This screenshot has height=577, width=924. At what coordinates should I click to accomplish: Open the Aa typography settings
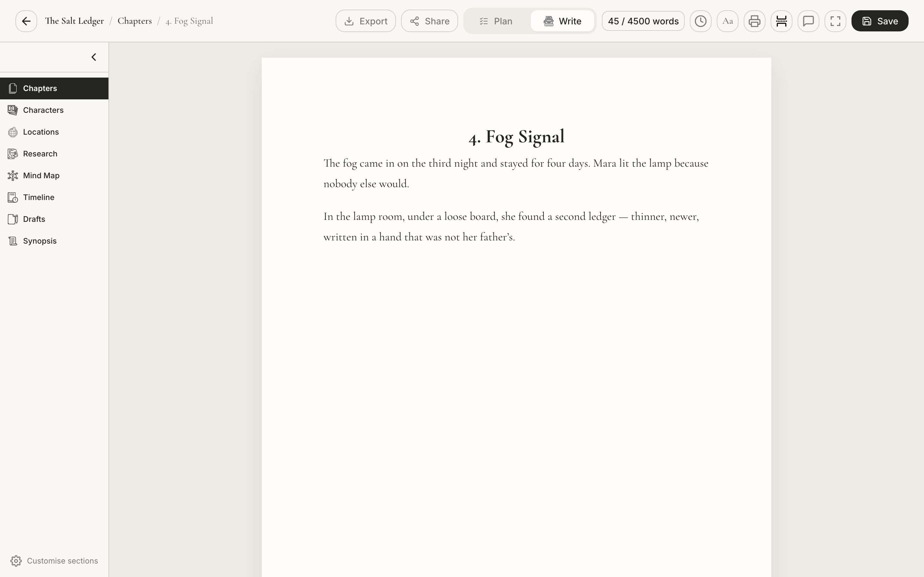727,21
